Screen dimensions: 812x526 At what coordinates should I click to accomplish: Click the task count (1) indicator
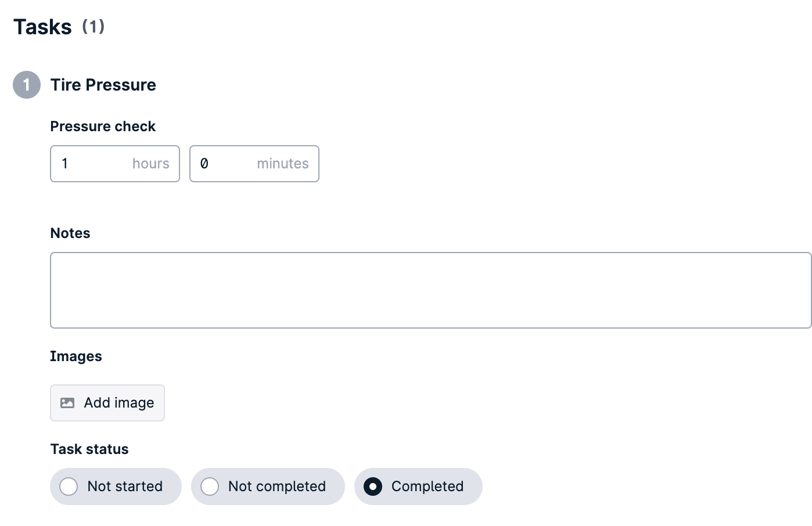[93, 26]
